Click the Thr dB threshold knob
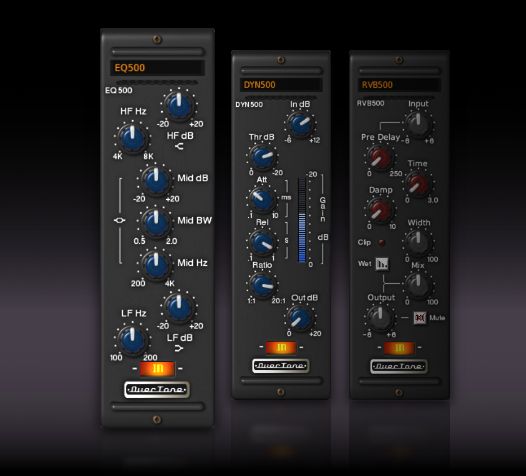 262,157
